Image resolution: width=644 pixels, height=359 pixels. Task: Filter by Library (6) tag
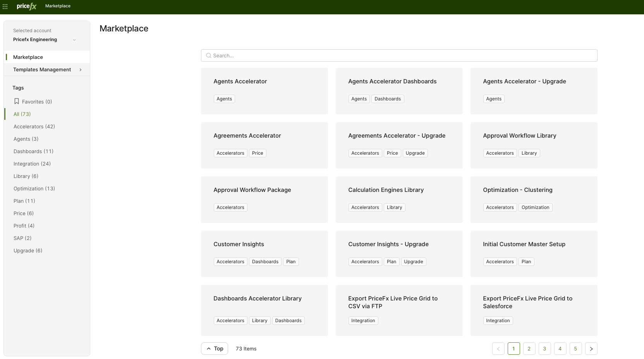[26, 176]
